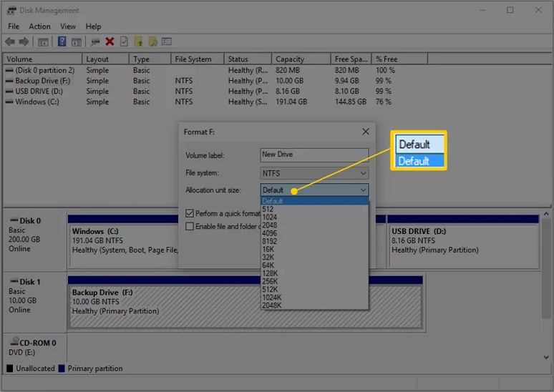The height and width of the screenshot is (392, 554).
Task: Choose 2048K from allocation unit size list
Action: [314, 305]
